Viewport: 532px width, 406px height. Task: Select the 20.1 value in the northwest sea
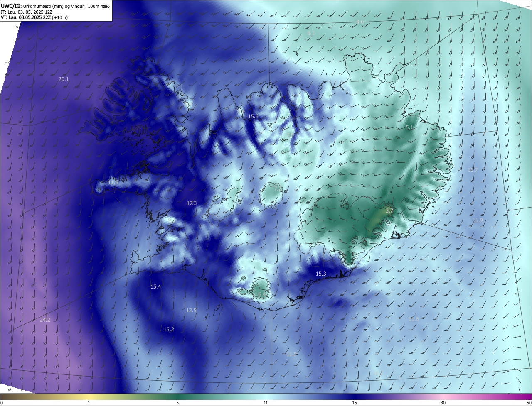(x=64, y=79)
